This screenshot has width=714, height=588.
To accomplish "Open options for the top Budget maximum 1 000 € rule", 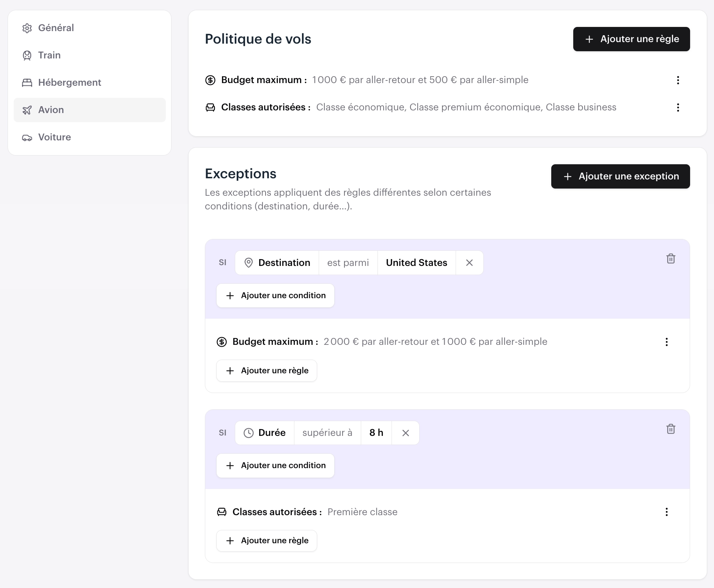I will click(678, 80).
